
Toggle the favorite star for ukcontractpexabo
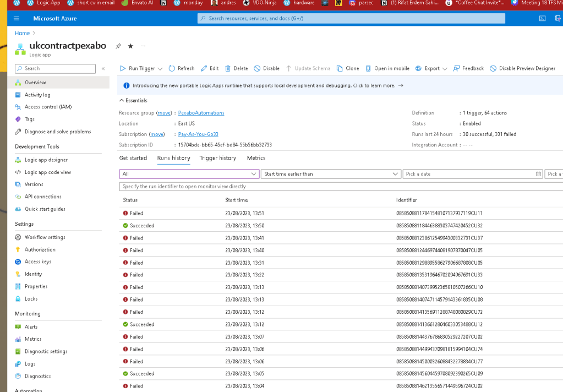(x=130, y=46)
